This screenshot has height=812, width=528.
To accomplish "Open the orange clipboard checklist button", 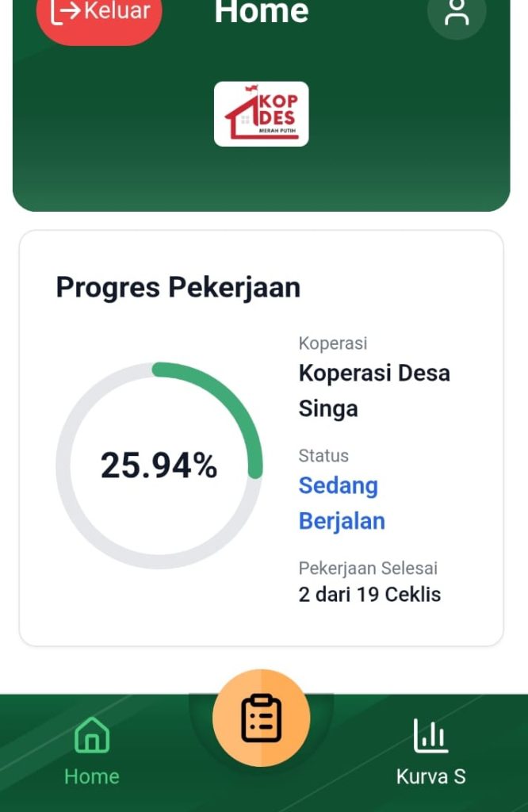I will tap(261, 718).
